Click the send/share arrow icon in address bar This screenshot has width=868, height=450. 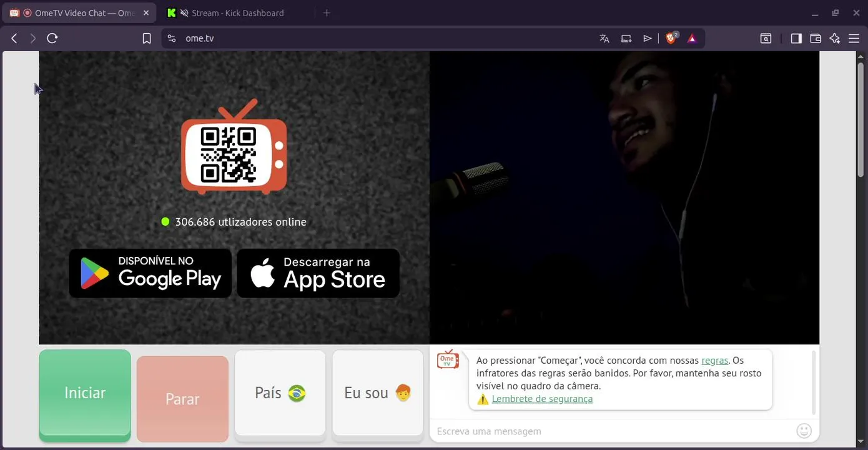tap(648, 38)
